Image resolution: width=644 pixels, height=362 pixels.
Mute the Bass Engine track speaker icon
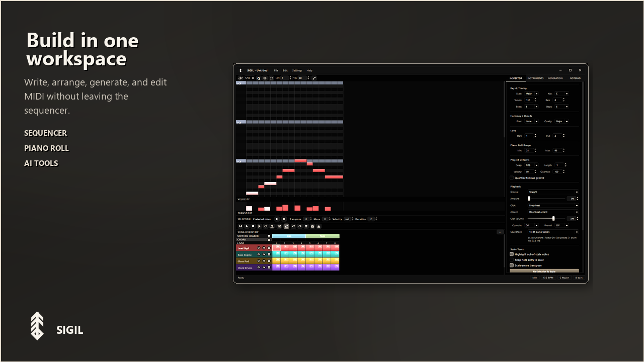coord(259,254)
